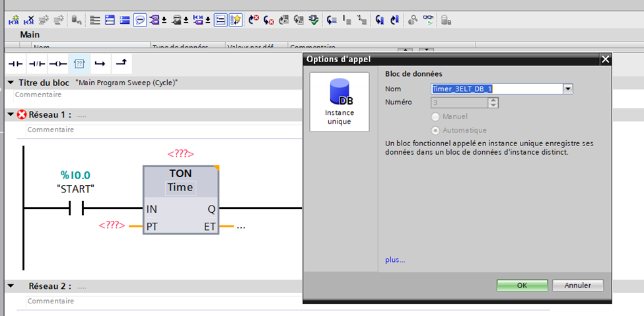This screenshot has height=316, width=644.
Task: Click the "Main Program Sweep (Cycle)" title text
Action: pyautogui.click(x=127, y=83)
